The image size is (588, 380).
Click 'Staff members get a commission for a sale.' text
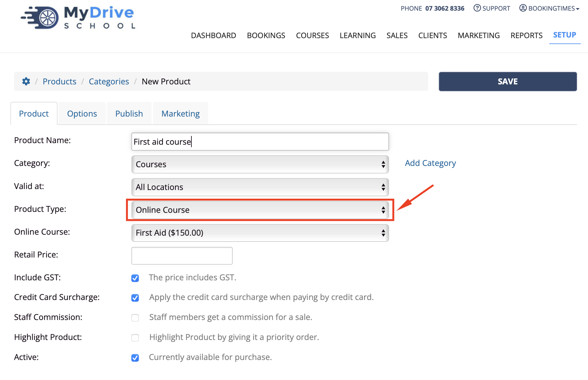pos(231,317)
